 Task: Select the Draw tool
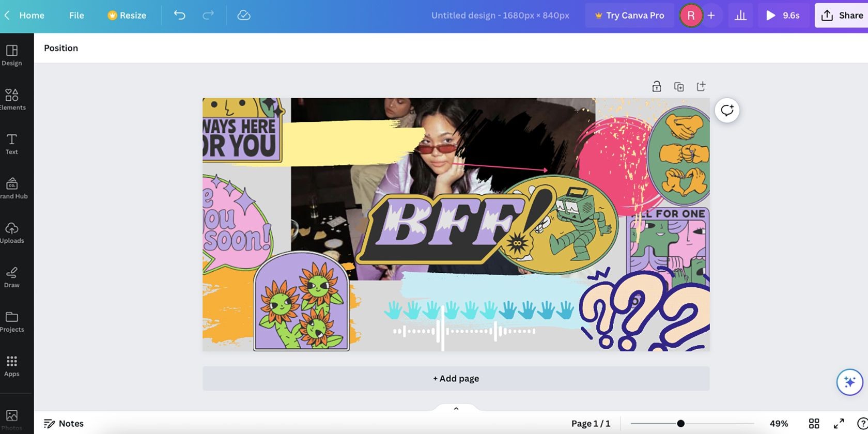12,277
